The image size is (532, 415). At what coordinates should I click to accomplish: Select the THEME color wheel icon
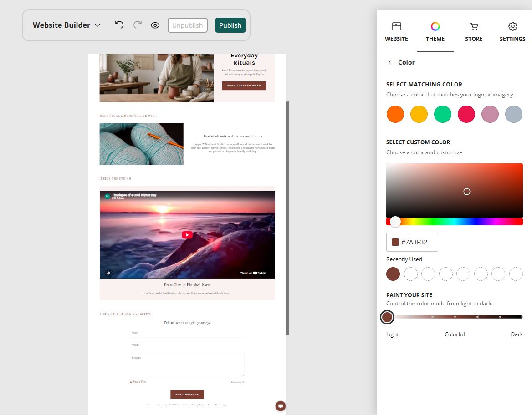(435, 26)
